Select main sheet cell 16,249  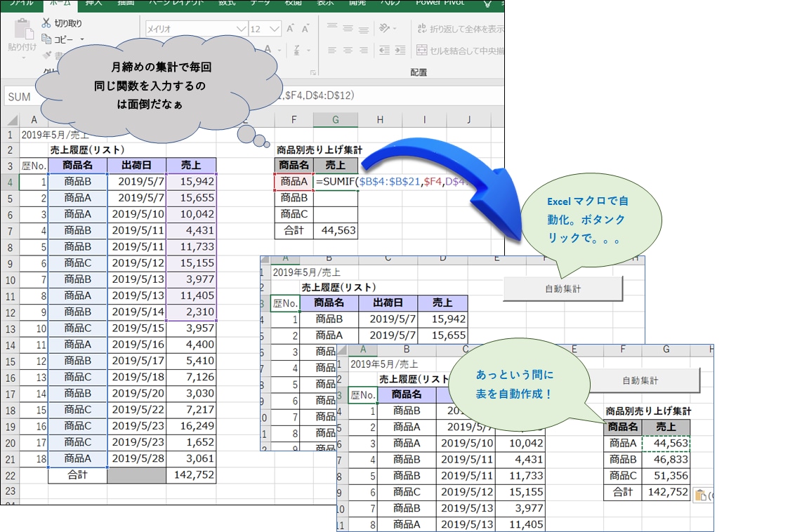coord(192,426)
